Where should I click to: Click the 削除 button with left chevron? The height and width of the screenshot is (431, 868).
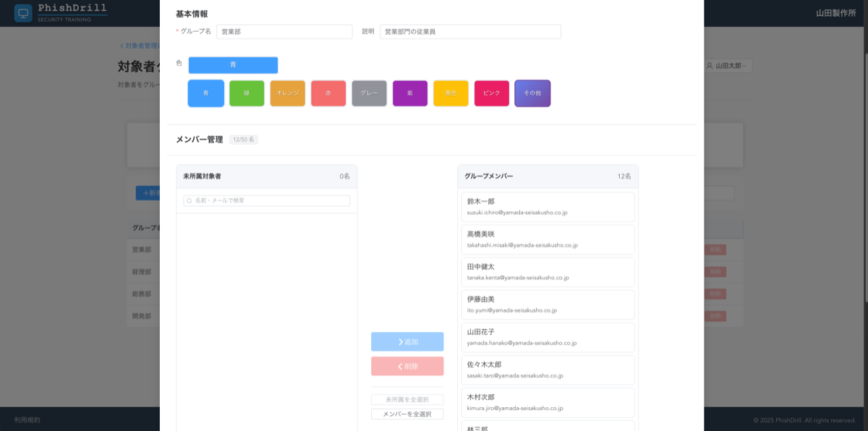click(407, 366)
